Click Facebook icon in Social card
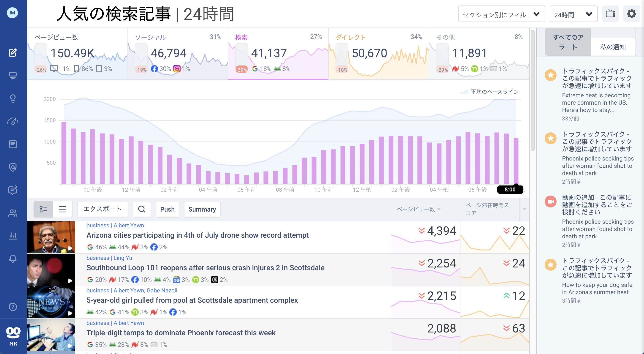This screenshot has height=354, width=644. click(x=154, y=69)
